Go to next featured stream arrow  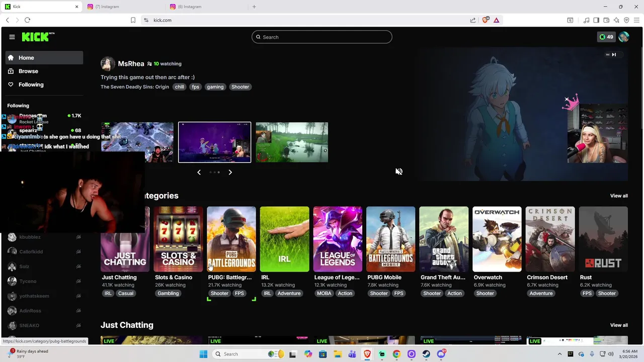tap(230, 172)
